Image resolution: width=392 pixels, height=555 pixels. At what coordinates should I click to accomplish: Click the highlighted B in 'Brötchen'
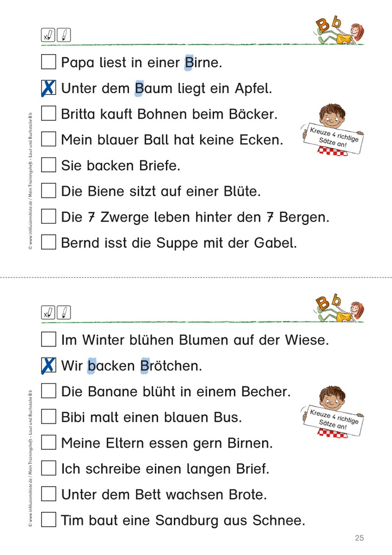click(x=145, y=366)
